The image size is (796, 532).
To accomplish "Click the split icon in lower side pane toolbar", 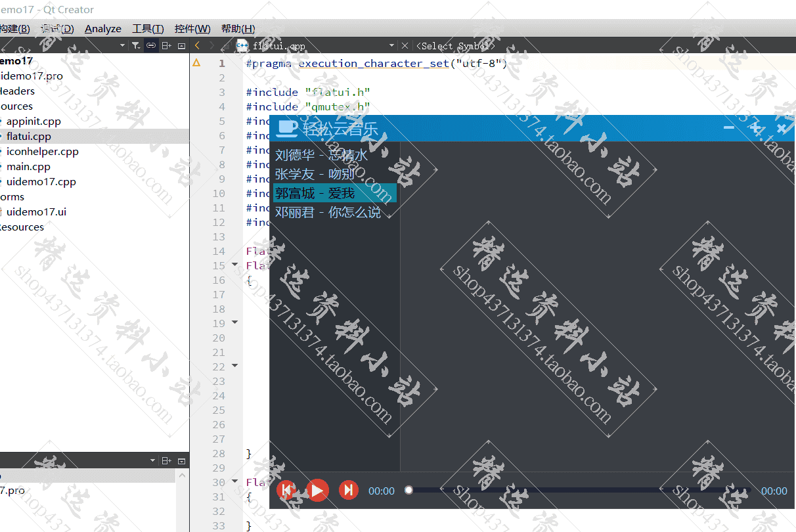I will click(167, 460).
